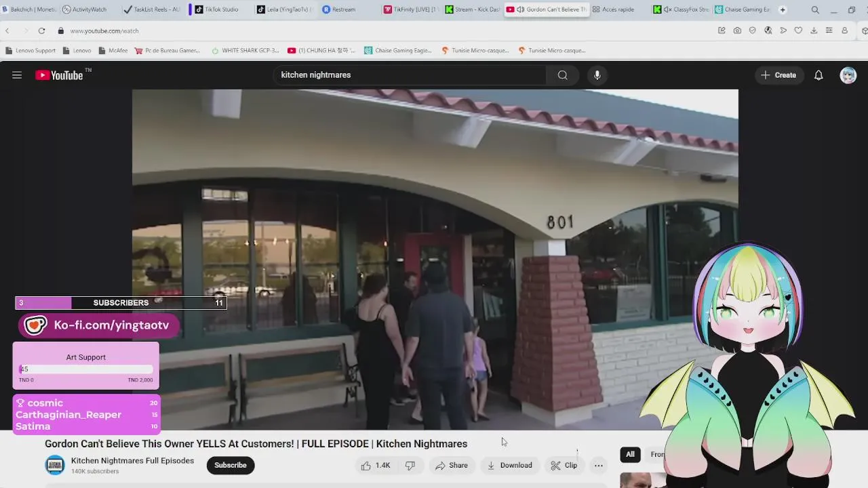Open Kitchen Nightmares Full Episodes channel avatar
The width and height of the screenshot is (868, 488).
55,465
